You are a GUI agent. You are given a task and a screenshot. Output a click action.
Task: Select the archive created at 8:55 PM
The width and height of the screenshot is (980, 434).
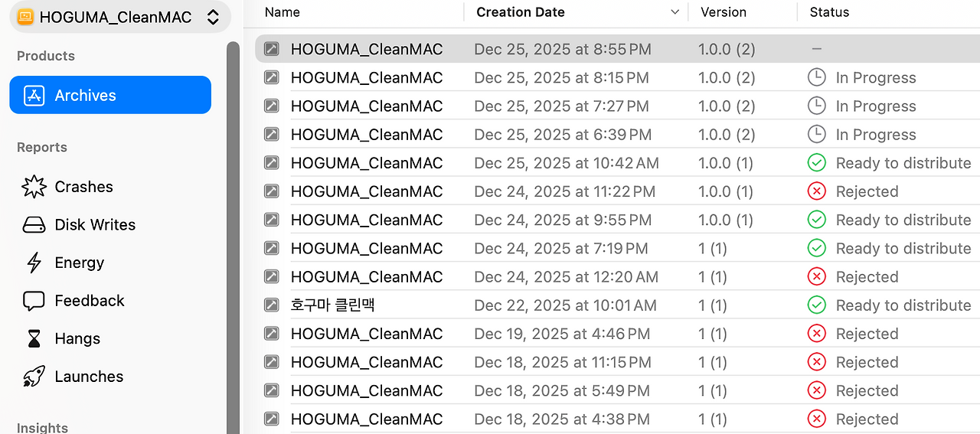click(x=617, y=49)
